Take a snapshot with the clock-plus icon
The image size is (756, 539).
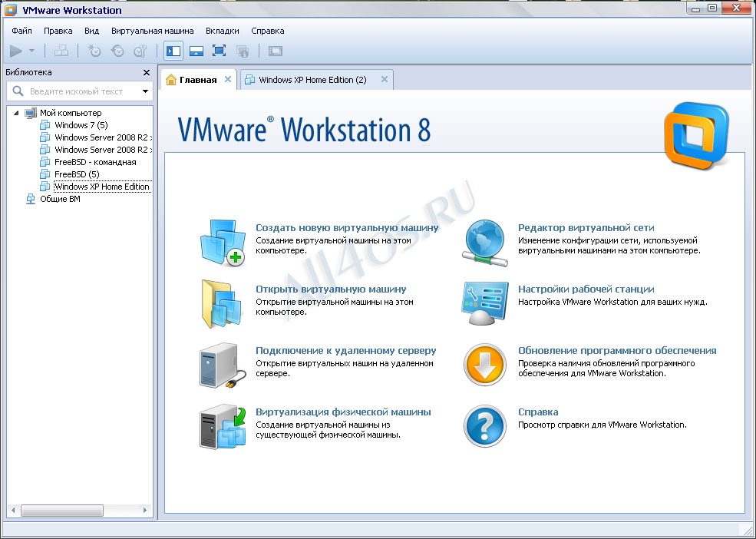[x=94, y=51]
